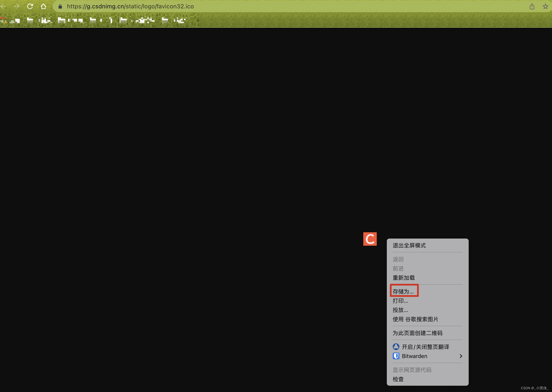Viewport: 552px width, 392px height.
Task: Bookmark page with the star icon
Action: (x=545, y=6)
